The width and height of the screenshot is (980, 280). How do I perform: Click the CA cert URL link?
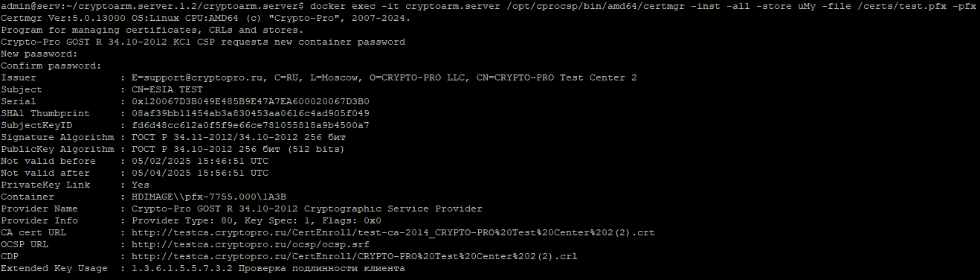point(393,232)
